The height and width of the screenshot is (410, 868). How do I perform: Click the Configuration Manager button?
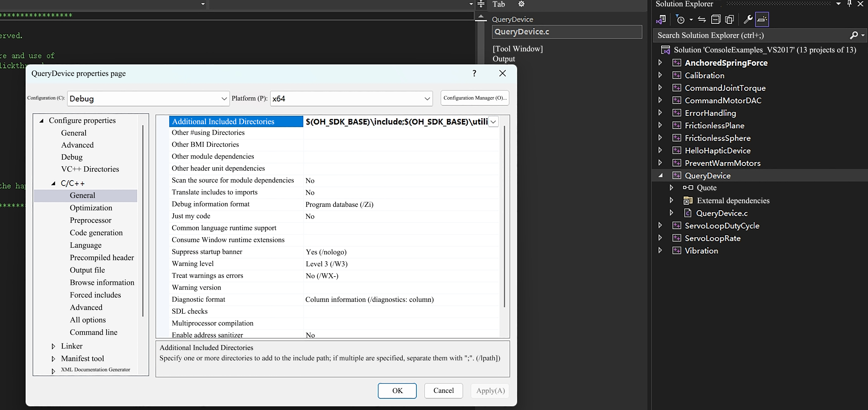[474, 98]
